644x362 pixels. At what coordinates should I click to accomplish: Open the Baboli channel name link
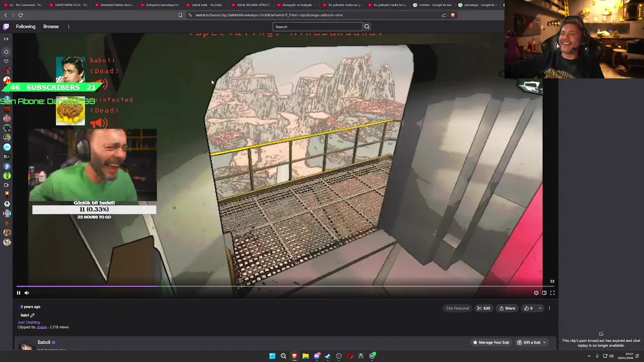click(x=44, y=342)
